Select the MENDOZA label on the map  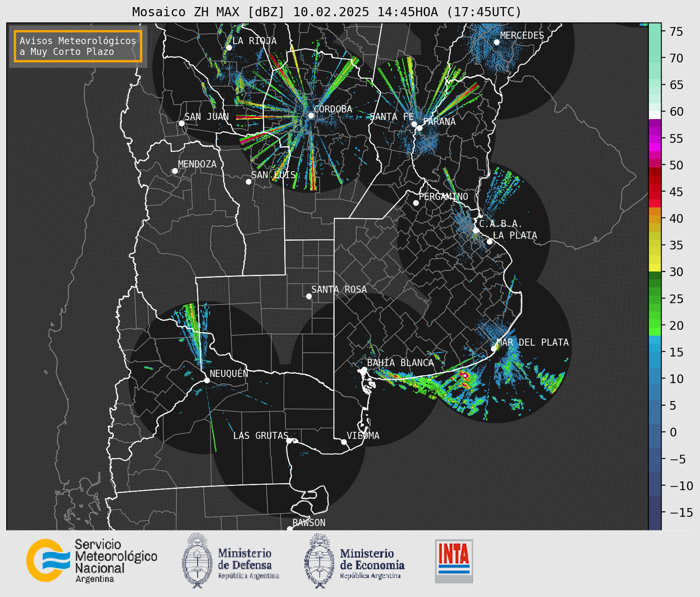(197, 164)
